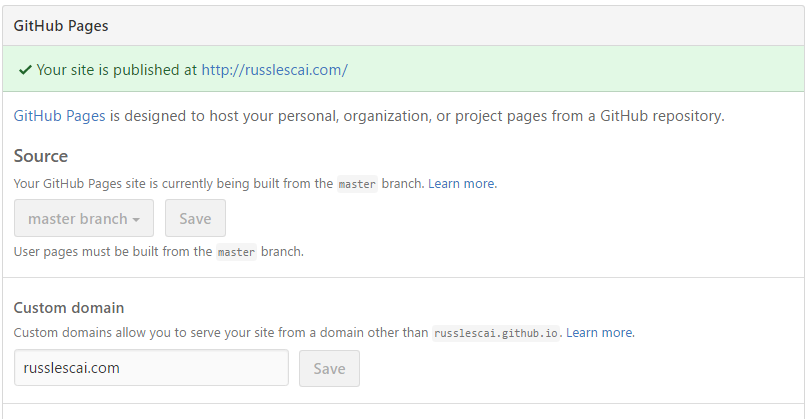Image resolution: width=811 pixels, height=419 pixels.
Task: Click the 'Custom domain' section heading
Action: [69, 308]
